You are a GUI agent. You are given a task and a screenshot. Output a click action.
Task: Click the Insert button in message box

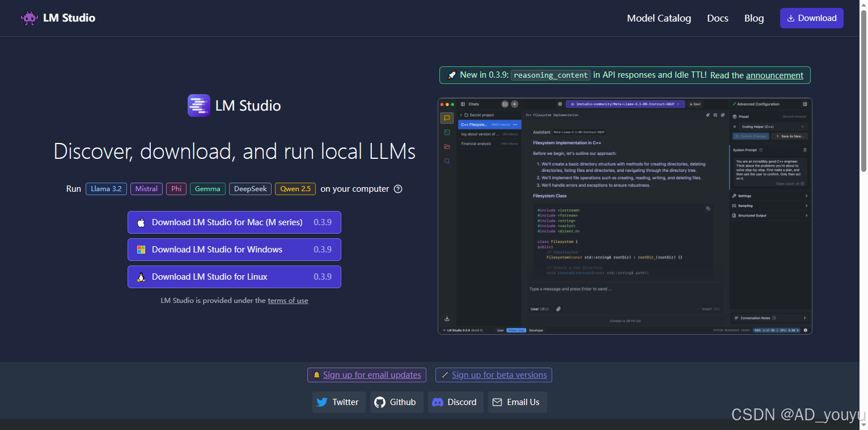coord(710,309)
